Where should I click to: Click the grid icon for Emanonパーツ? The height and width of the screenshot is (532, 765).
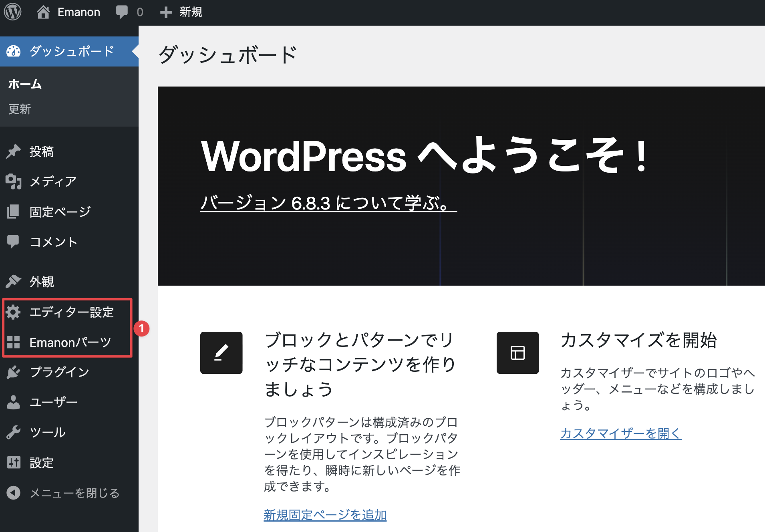(13, 342)
